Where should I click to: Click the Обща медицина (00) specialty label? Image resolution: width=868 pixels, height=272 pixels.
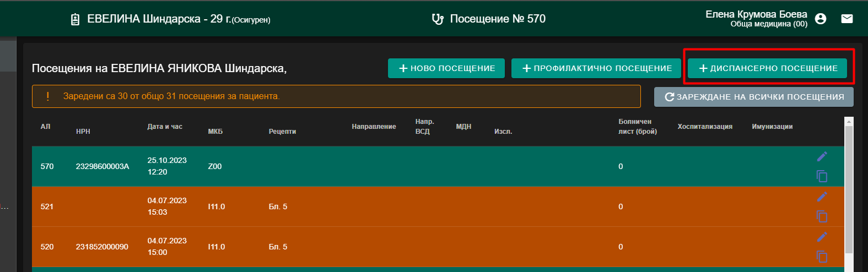[x=769, y=24]
